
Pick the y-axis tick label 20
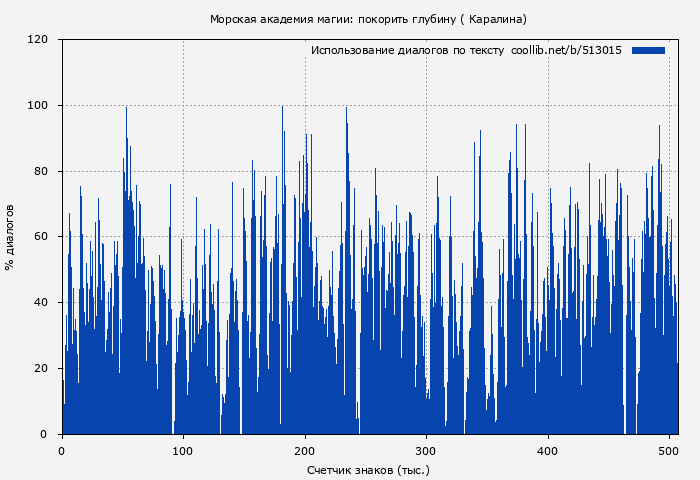[x=41, y=368]
